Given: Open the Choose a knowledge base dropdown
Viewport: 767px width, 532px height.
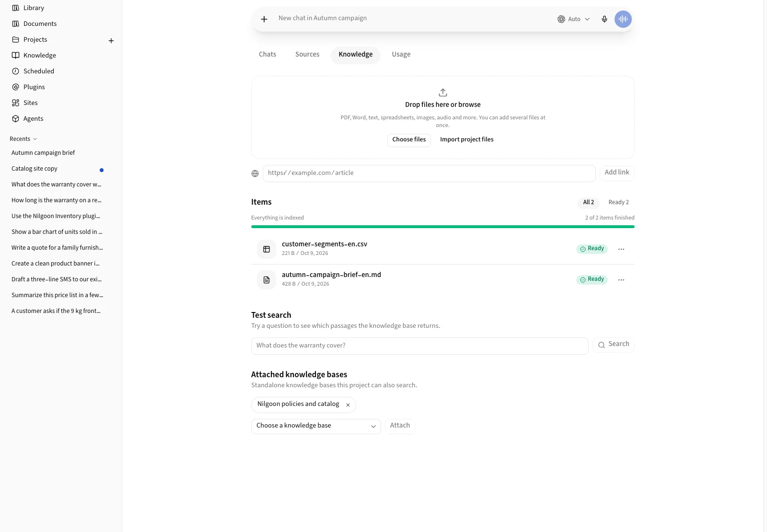Looking at the screenshot, I should pos(316,426).
